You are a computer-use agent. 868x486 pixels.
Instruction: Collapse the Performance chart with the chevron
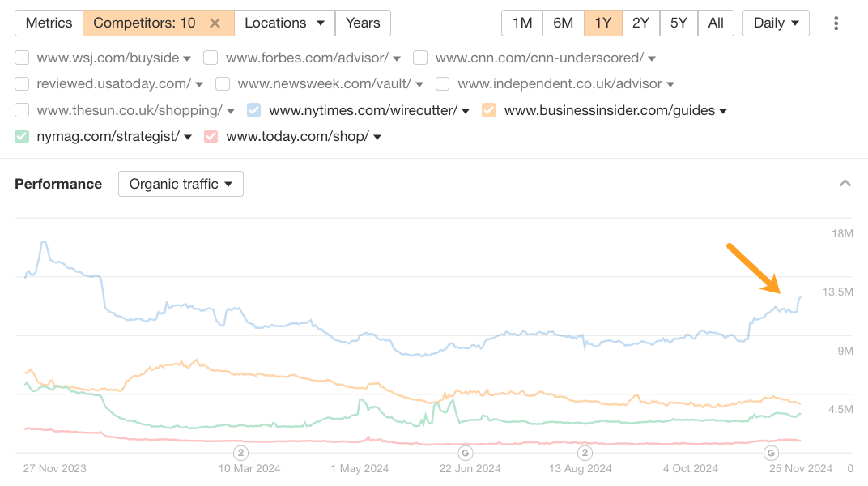tap(845, 183)
